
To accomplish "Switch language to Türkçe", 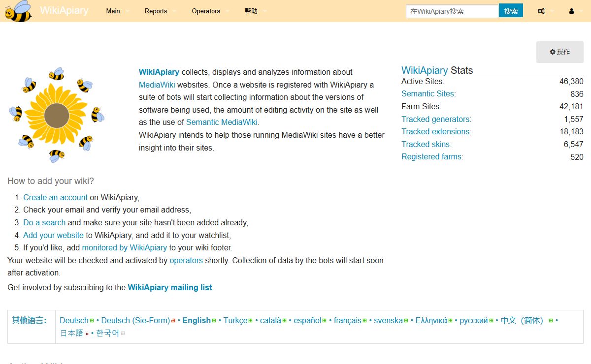I will 235,320.
